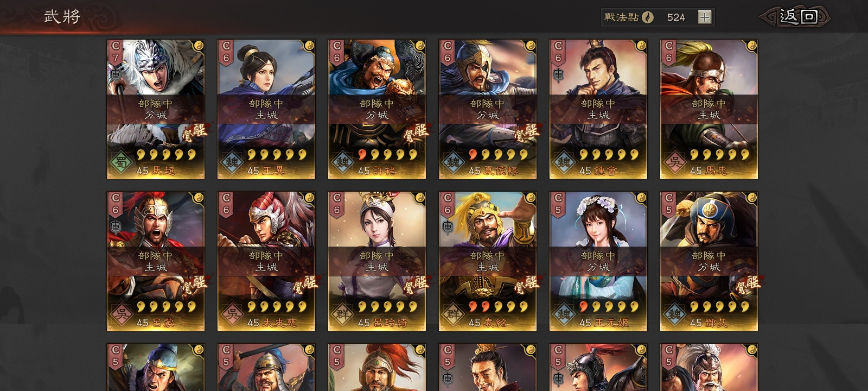Select the 袁紹 general card
868x391 pixels.
click(x=488, y=261)
